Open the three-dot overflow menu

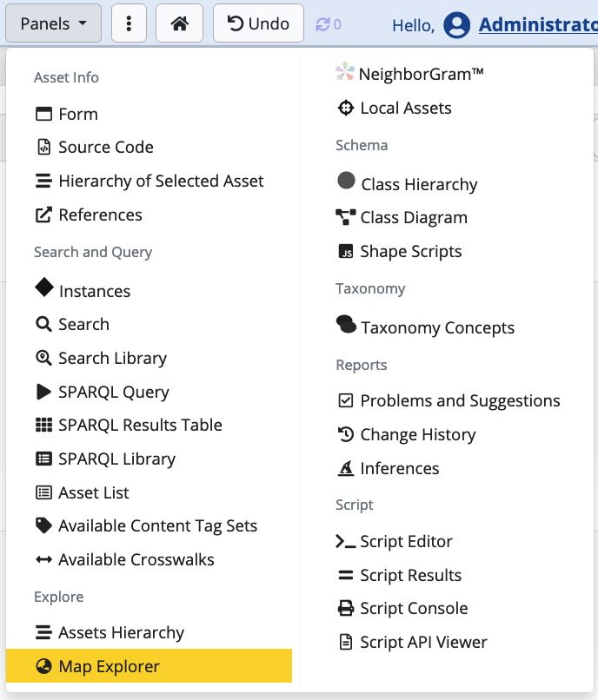pos(129,23)
